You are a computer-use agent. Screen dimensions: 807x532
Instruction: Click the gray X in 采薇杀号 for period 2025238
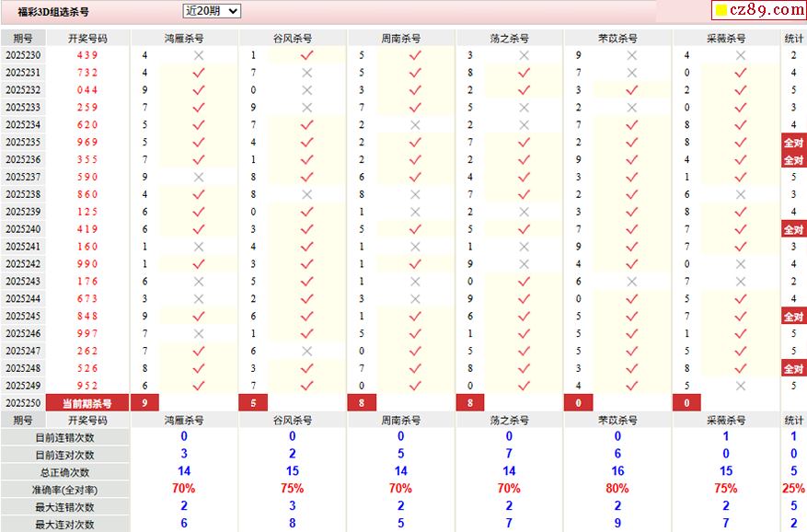click(x=741, y=194)
